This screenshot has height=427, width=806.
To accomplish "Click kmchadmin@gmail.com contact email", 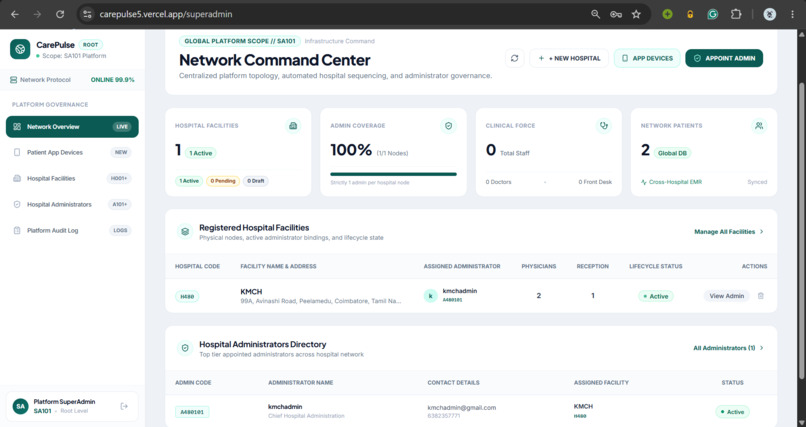I will coord(462,407).
